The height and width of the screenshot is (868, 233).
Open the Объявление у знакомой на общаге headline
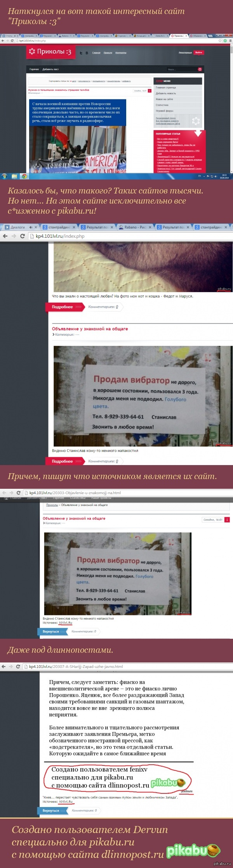(x=90, y=329)
